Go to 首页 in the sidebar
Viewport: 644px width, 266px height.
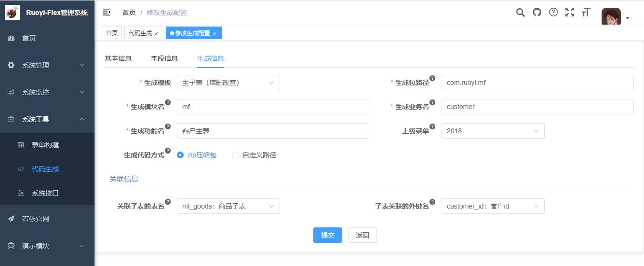tap(47, 38)
